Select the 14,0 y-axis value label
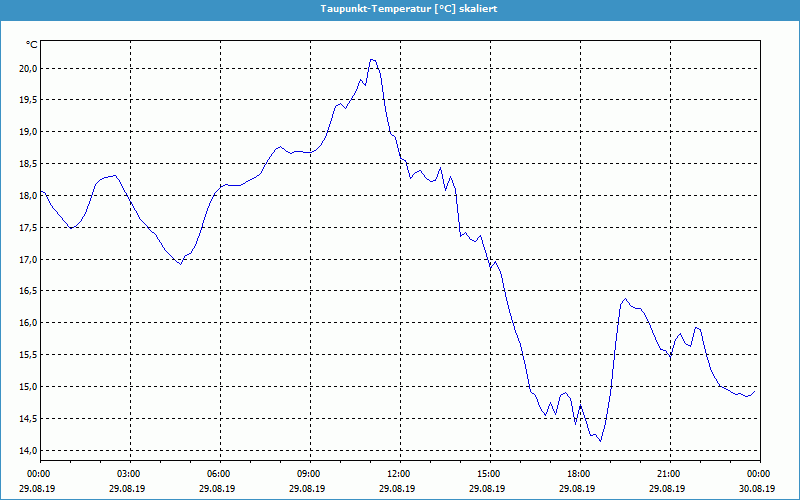Image resolution: width=800 pixels, height=500 pixels. 26,450
